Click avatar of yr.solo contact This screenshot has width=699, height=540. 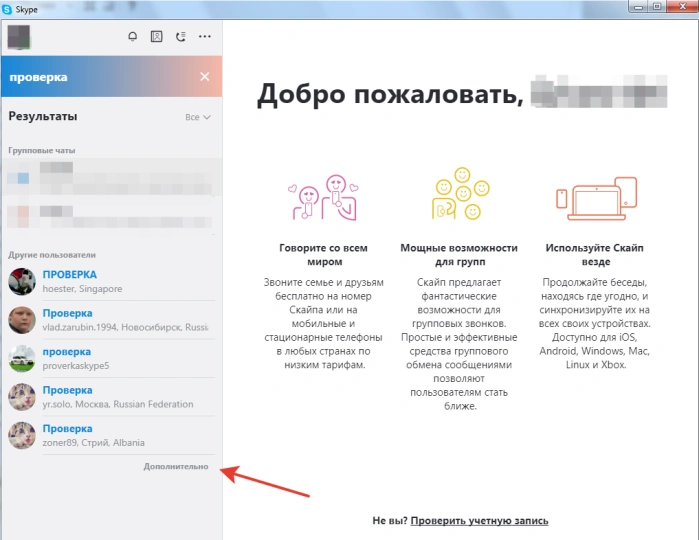[x=22, y=397]
